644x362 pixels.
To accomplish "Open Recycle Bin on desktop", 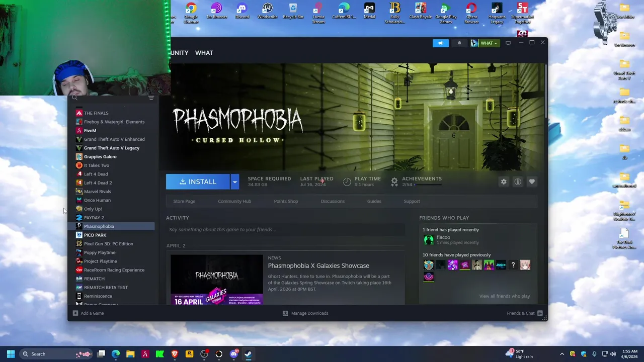I will click(293, 11).
